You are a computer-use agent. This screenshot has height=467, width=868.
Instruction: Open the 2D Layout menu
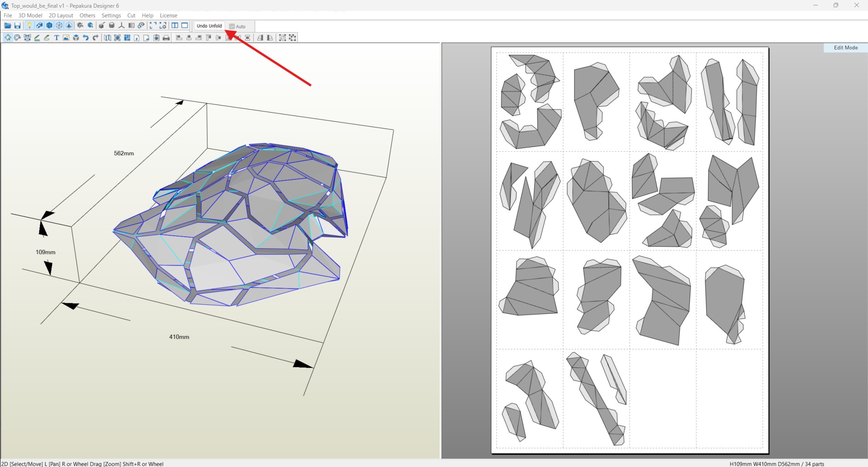pos(61,15)
